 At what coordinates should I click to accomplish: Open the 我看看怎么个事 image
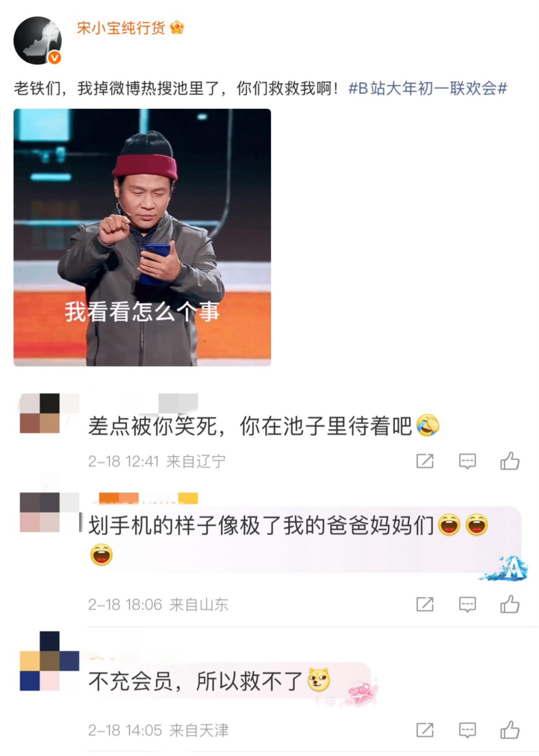pos(142,237)
